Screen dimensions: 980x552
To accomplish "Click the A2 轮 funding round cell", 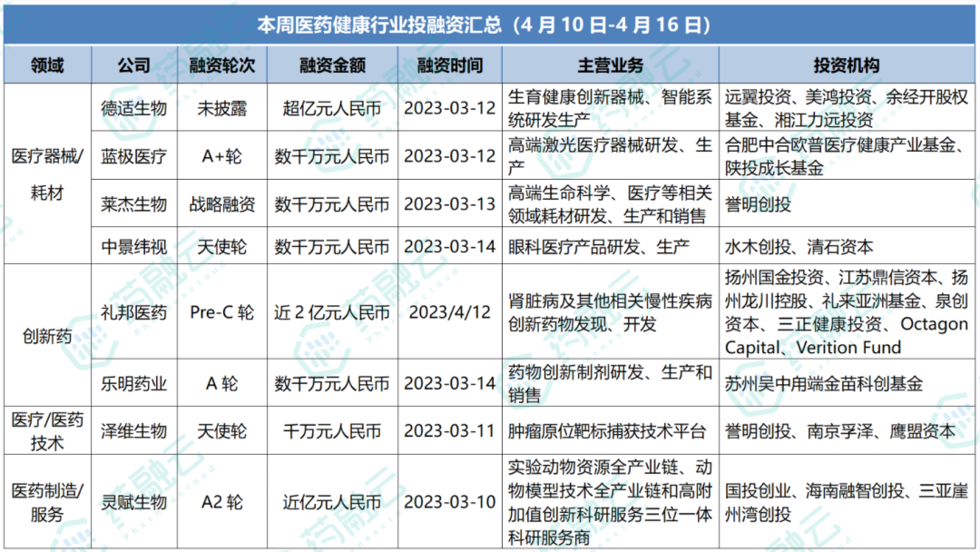I will (x=222, y=502).
